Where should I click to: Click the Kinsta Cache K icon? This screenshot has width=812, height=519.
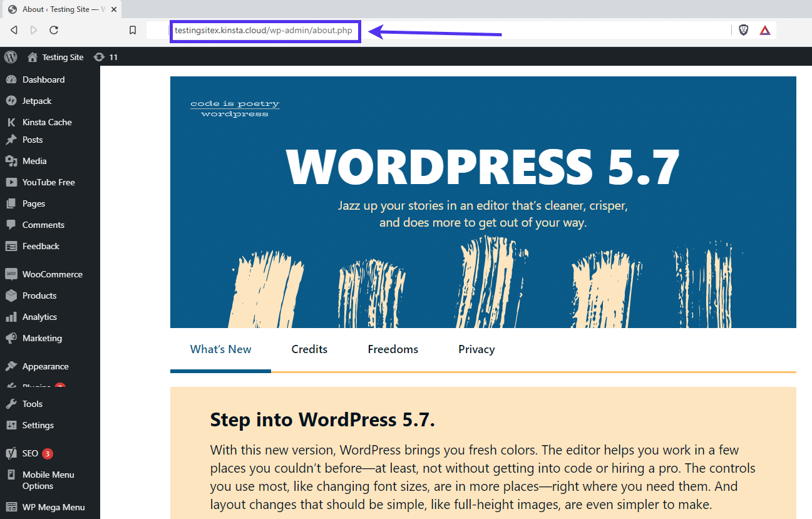click(11, 122)
